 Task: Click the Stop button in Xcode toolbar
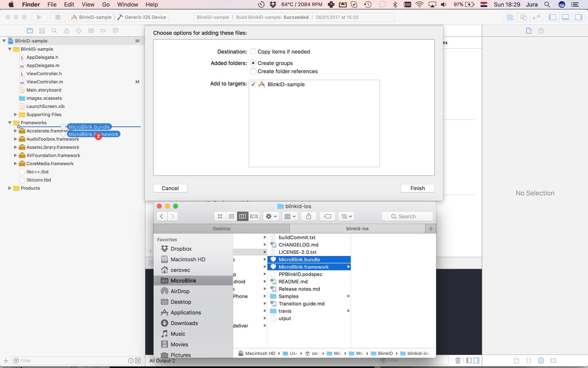tap(58, 17)
